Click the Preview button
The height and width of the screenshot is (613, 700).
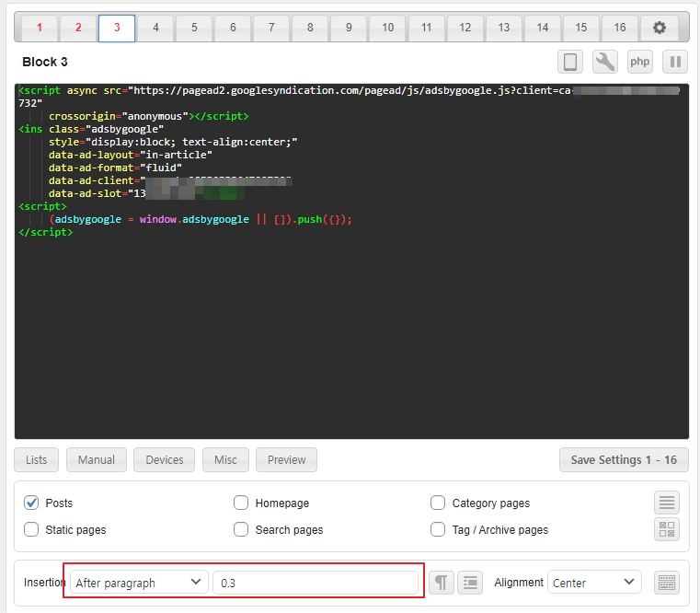pyautogui.click(x=287, y=460)
